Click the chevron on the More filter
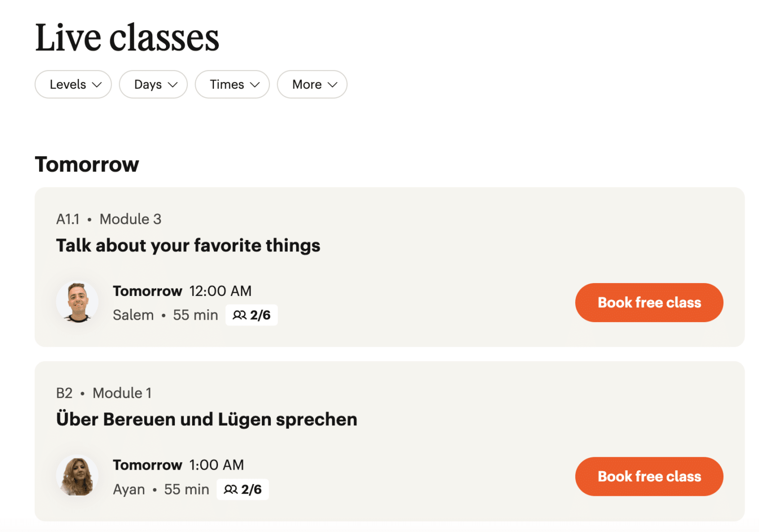This screenshot has width=759, height=532. (332, 84)
